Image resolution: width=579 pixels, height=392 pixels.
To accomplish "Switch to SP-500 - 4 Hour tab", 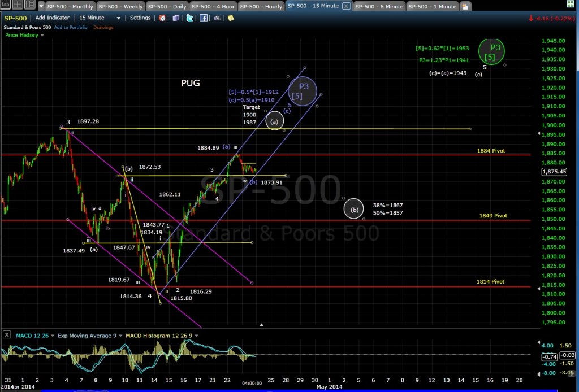I will pos(213,6).
